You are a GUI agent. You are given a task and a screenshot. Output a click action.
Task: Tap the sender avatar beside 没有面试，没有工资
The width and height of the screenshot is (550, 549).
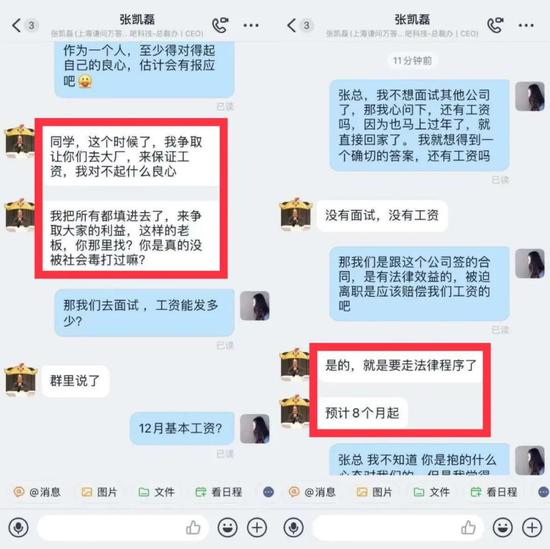pos(296,214)
